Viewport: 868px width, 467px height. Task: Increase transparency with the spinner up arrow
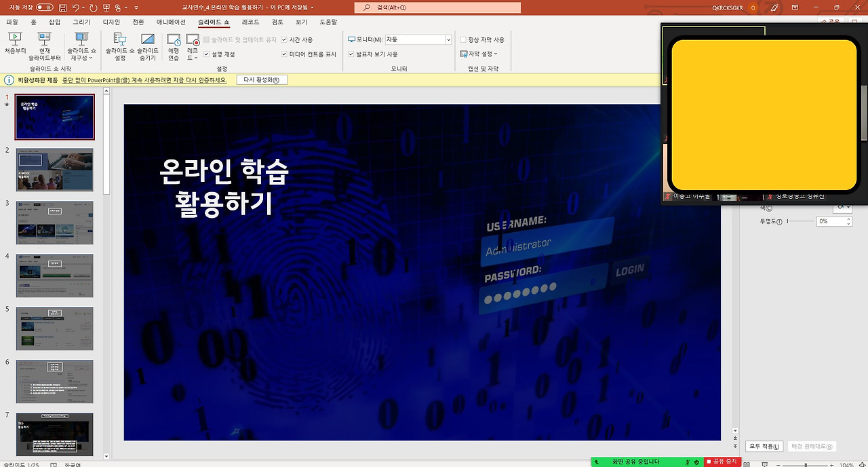coord(849,219)
